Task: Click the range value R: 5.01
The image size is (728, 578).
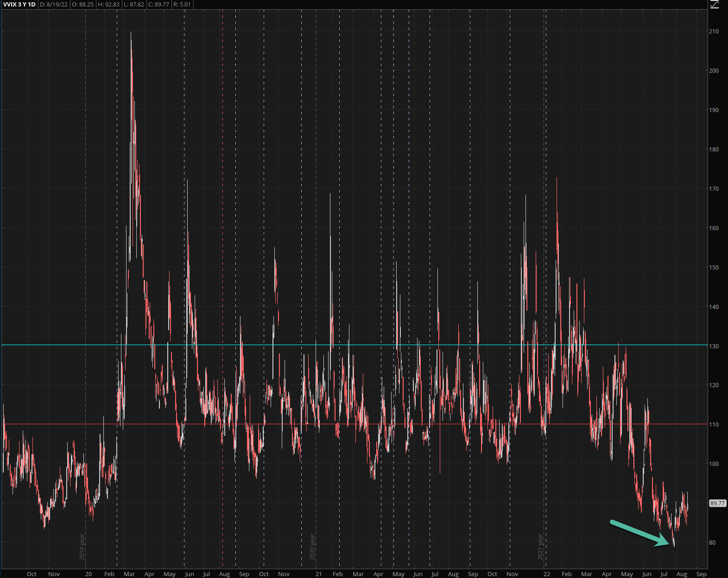Action: (x=182, y=5)
